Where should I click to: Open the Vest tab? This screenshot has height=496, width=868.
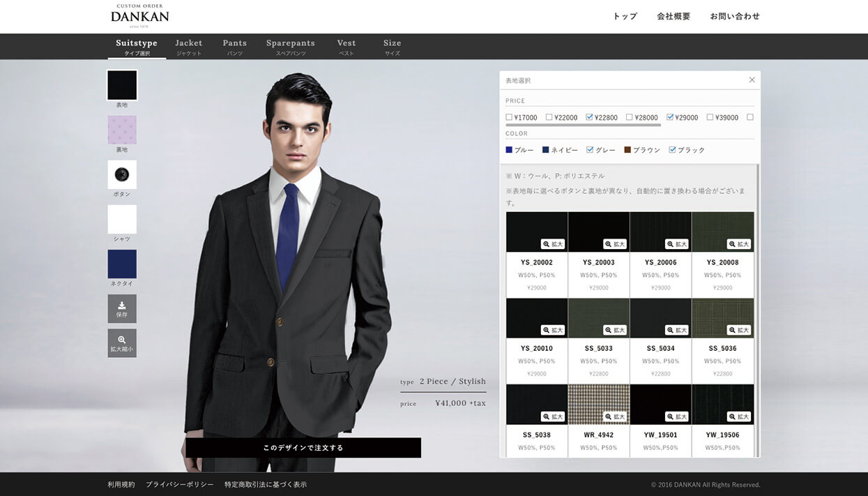coord(347,46)
